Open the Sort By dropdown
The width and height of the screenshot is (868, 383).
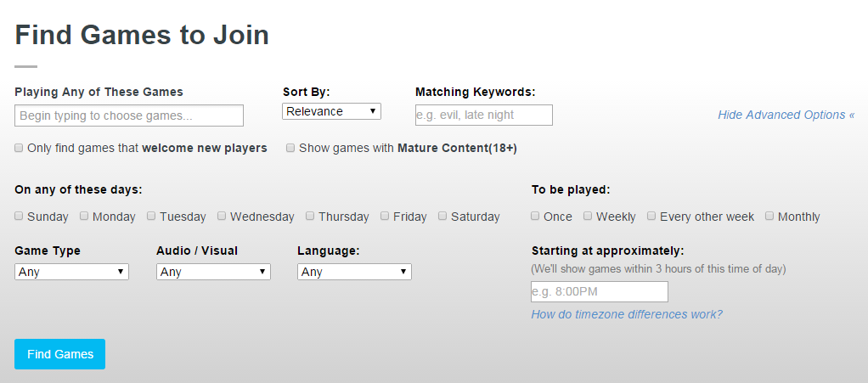tap(331, 111)
